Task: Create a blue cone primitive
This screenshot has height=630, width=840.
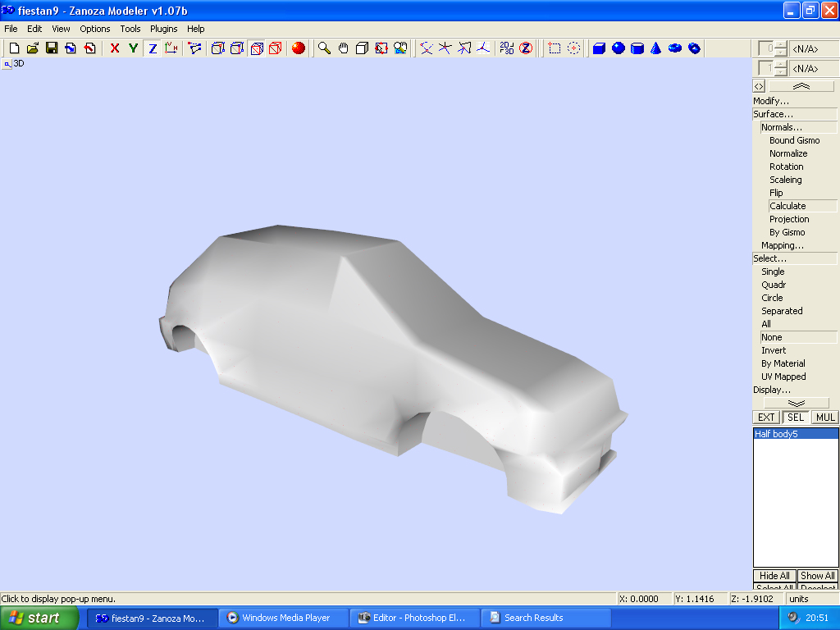Action: [656, 48]
